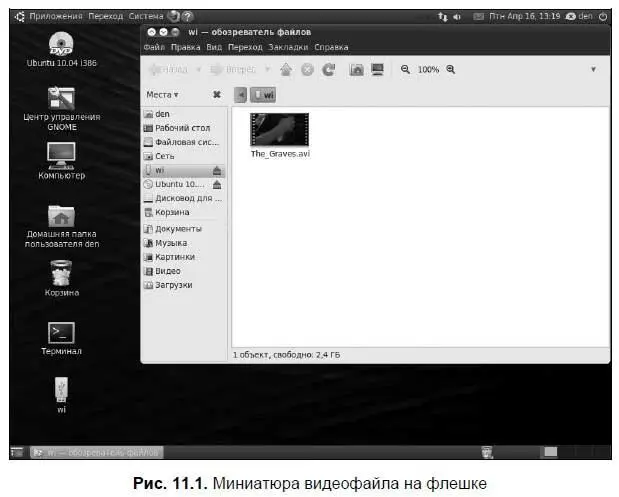Click the Home folder toolbar icon
Screen dimensions: 619x497
[x=356, y=70]
